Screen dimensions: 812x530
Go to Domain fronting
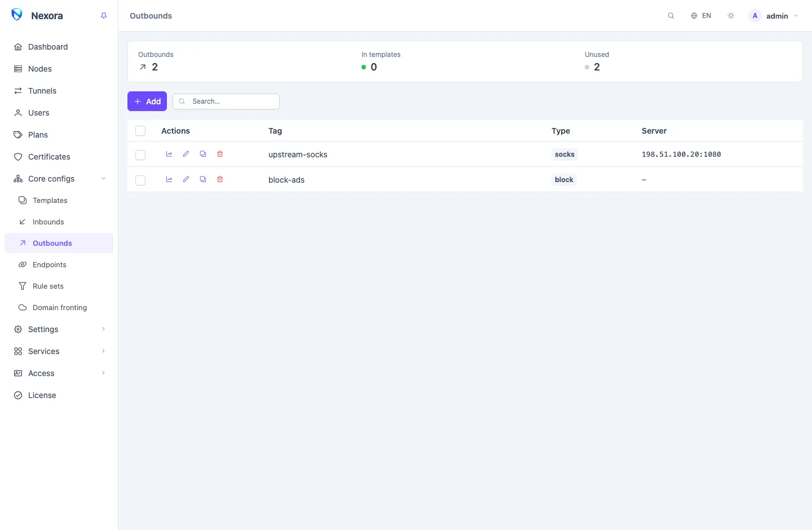[x=59, y=307]
